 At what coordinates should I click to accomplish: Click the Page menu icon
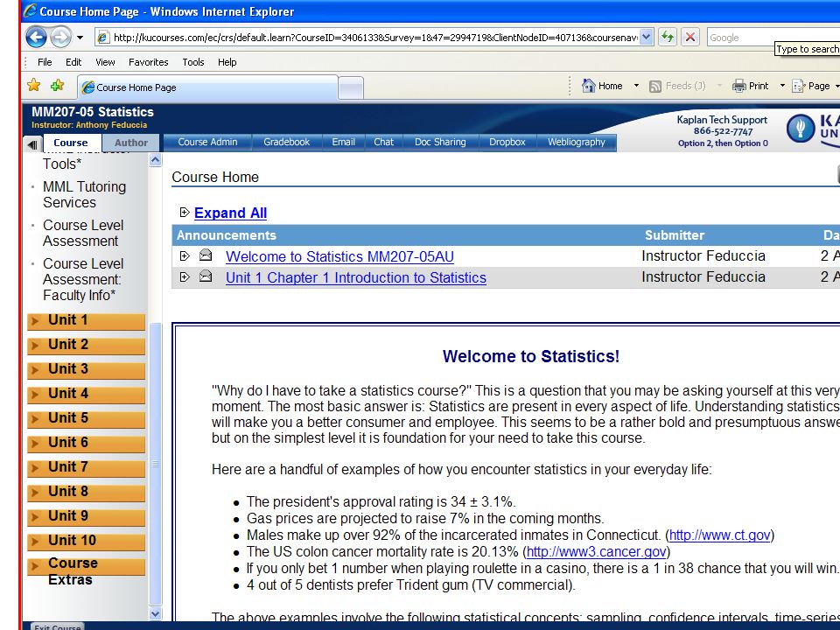[x=799, y=86]
